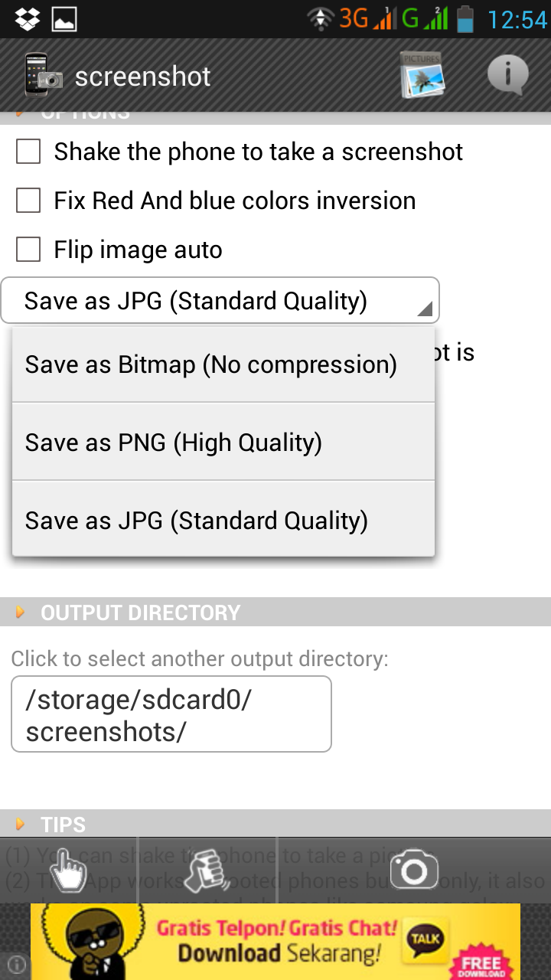Screen dimensions: 551x980
Task: Tap the info speech bubble icon
Action: point(507,76)
